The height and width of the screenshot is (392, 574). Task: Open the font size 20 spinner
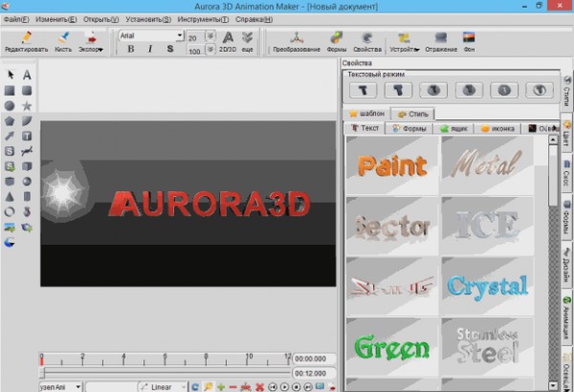210,36
